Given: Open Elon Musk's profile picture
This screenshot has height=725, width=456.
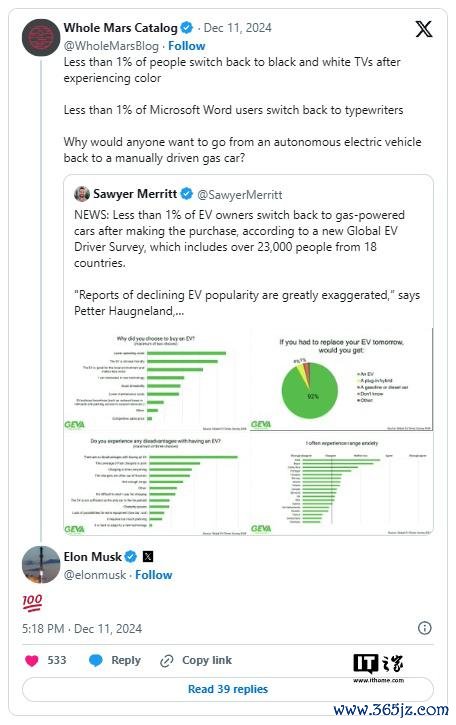Looking at the screenshot, I should click(41, 564).
